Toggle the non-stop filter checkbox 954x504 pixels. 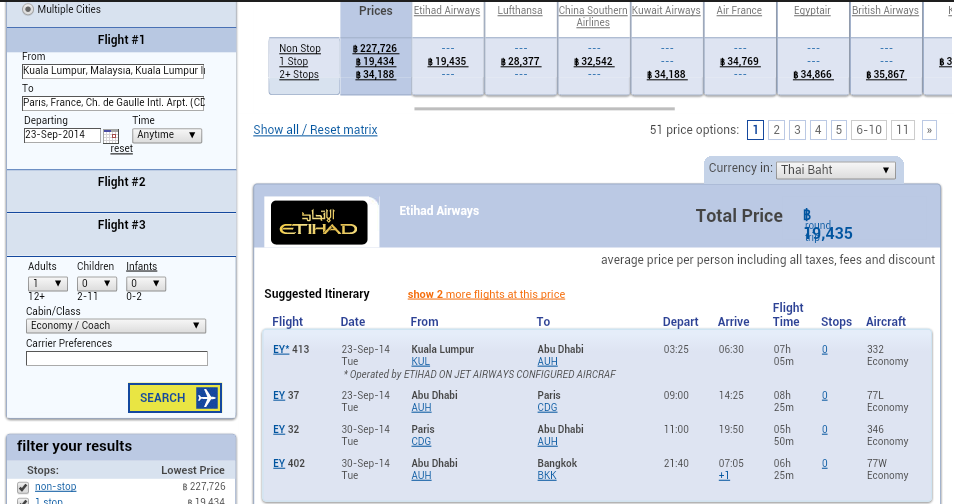click(x=22, y=487)
